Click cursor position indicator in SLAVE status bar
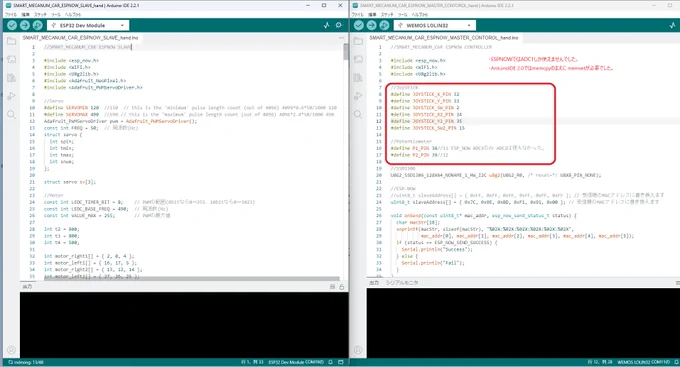680x367 pixels. coord(252,362)
